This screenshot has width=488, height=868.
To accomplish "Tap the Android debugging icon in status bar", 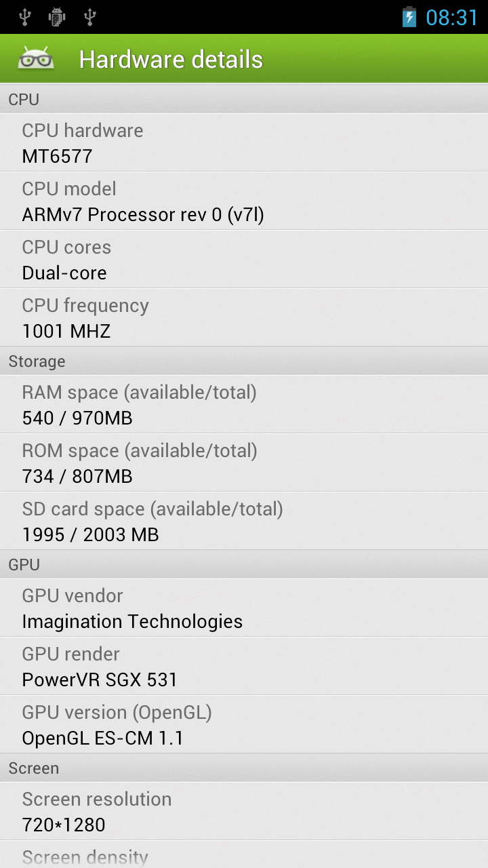I will pyautogui.click(x=57, y=17).
